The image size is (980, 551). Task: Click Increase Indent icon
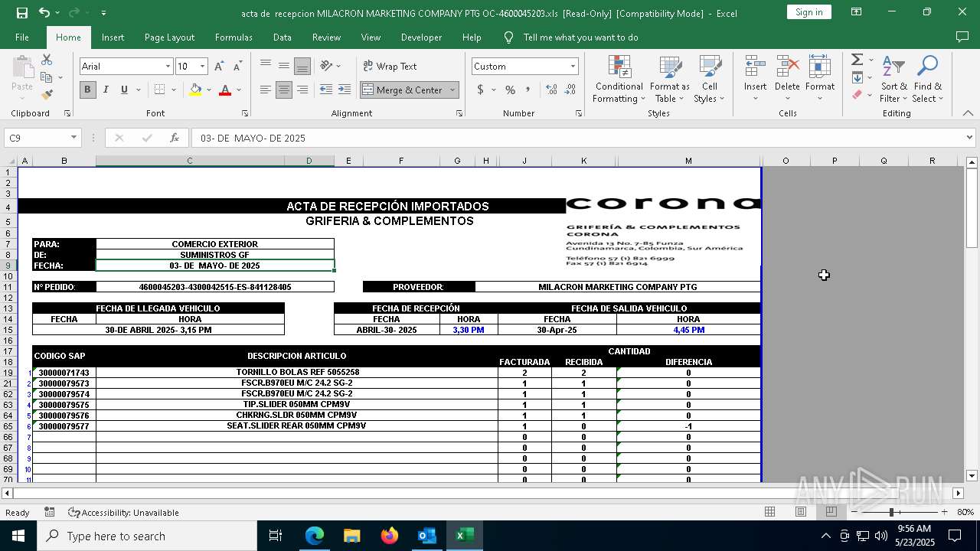pyautogui.click(x=345, y=90)
